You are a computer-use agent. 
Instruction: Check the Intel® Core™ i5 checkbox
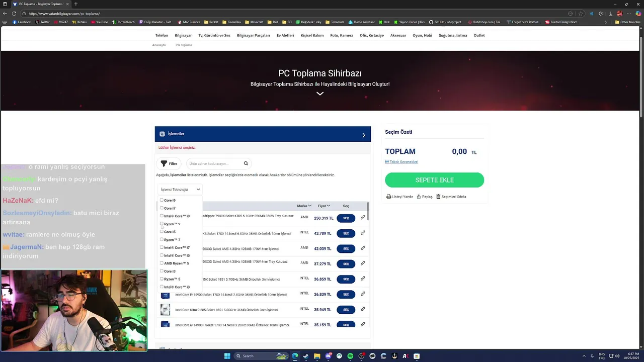(x=162, y=255)
